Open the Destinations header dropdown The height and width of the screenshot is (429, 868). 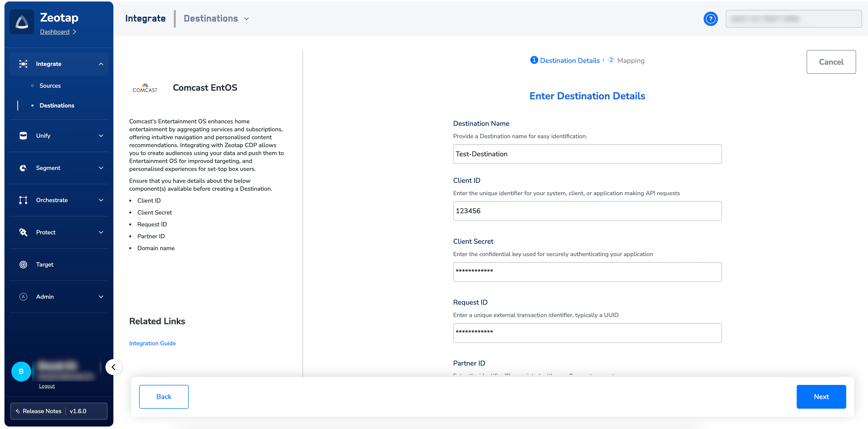247,19
